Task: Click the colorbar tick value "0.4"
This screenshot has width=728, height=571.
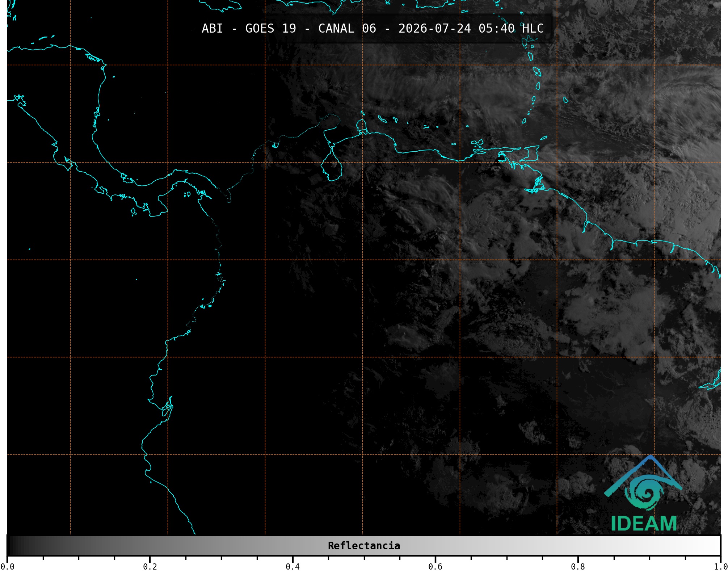Action: pyautogui.click(x=293, y=567)
